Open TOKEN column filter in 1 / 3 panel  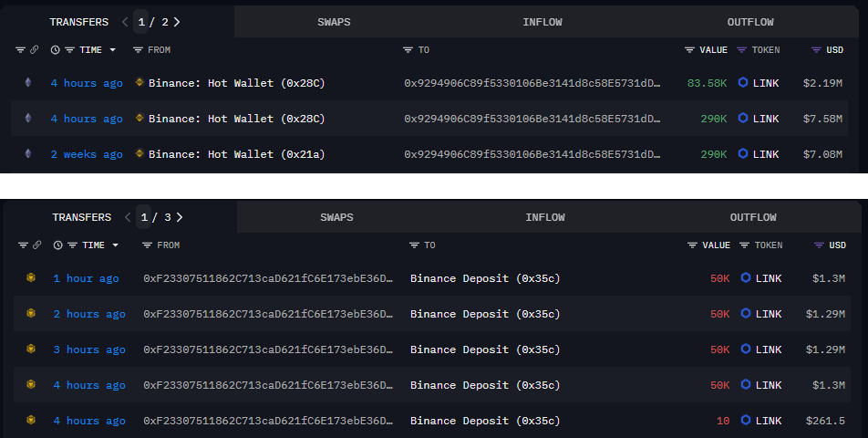point(745,245)
